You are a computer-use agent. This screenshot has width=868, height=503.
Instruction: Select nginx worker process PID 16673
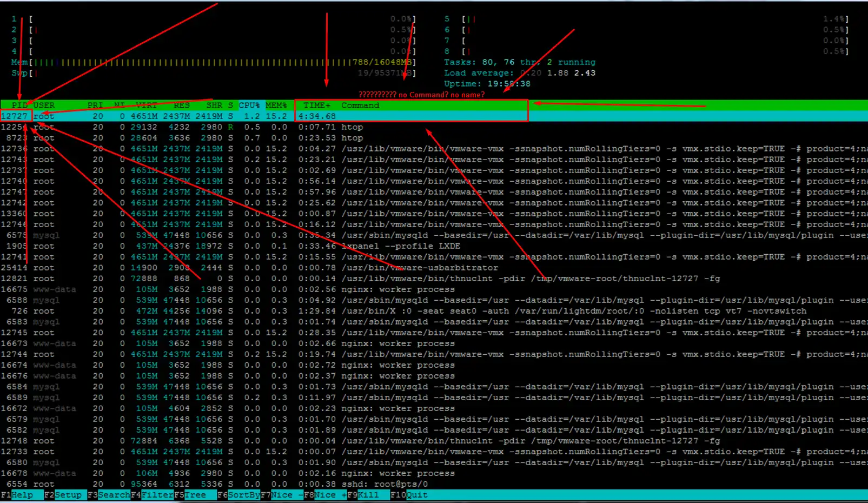(x=434, y=343)
